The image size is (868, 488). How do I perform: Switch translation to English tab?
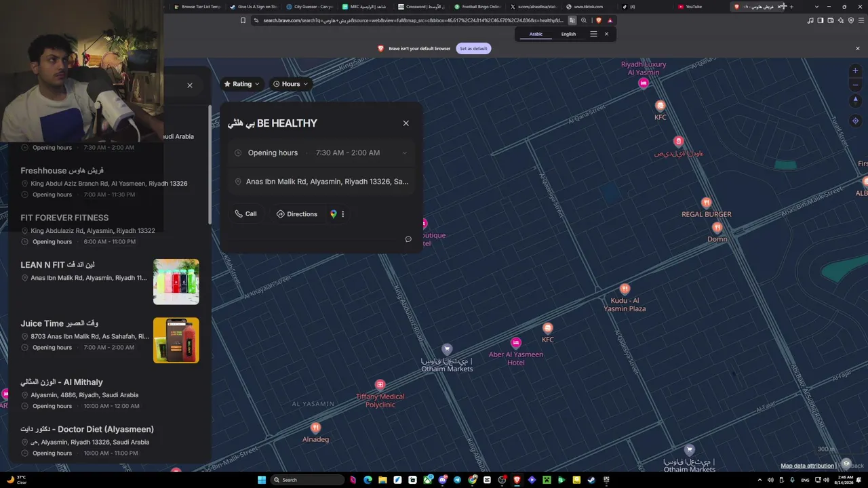point(568,34)
